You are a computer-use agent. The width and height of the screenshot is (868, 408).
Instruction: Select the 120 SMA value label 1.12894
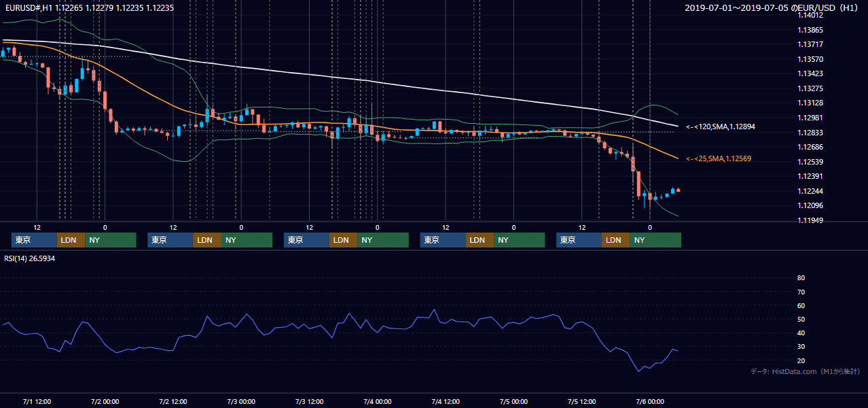721,126
